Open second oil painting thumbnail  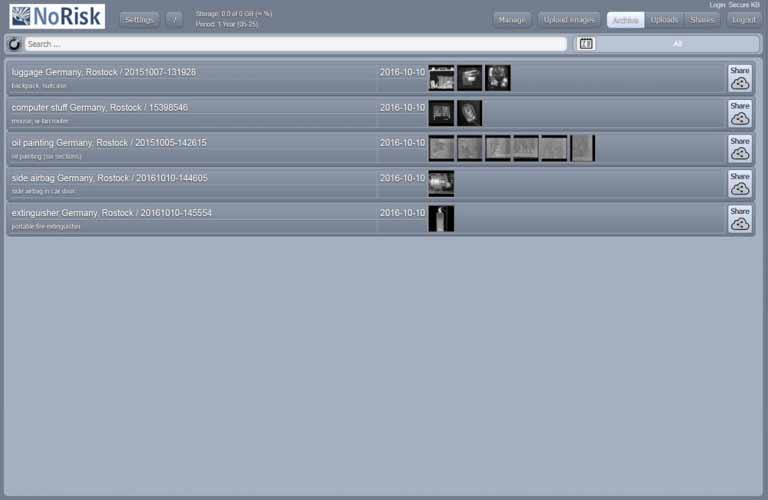tap(470, 148)
